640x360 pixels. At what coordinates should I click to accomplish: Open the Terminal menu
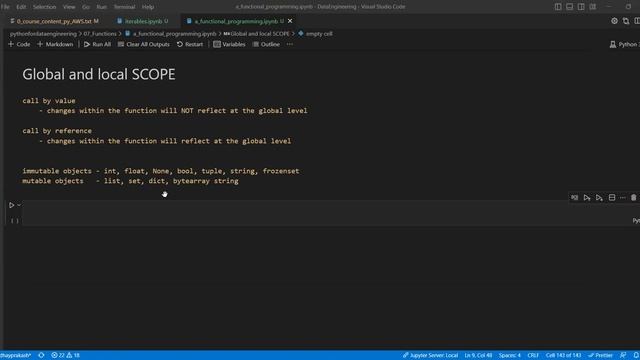[124, 7]
